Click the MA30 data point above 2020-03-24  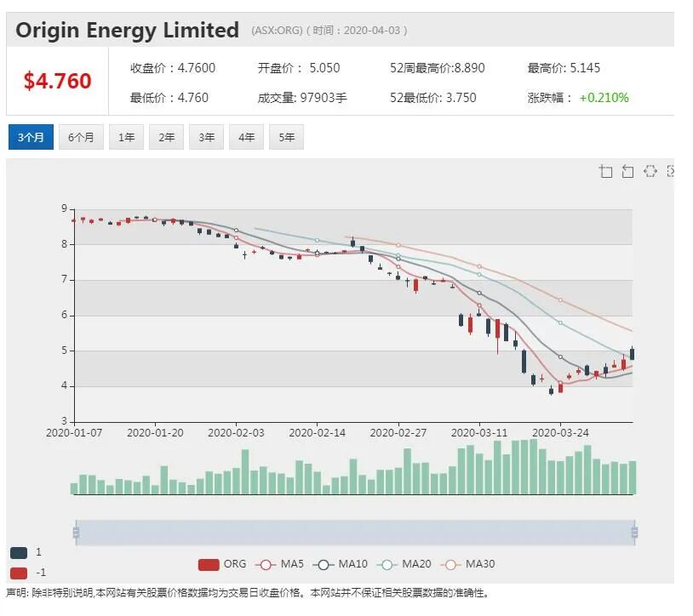(560, 299)
